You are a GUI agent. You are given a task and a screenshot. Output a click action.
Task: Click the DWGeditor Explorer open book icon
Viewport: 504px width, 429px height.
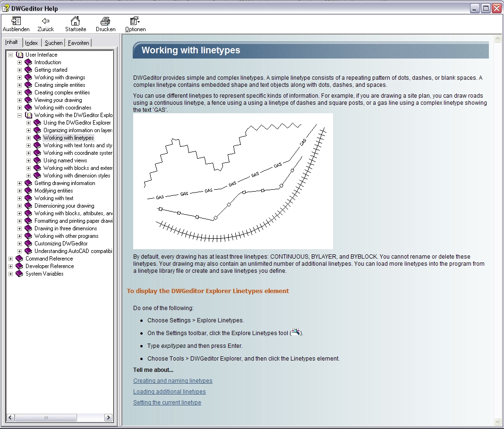[29, 115]
